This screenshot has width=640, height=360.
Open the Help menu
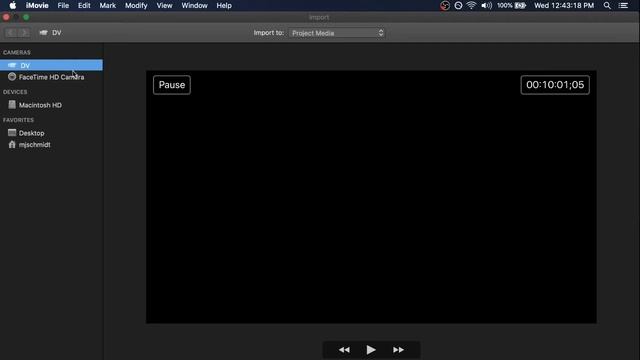pyautogui.click(x=224, y=6)
